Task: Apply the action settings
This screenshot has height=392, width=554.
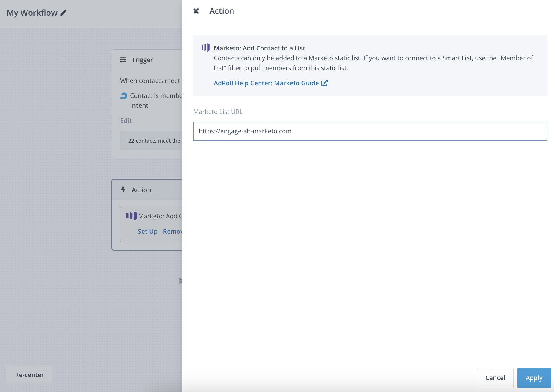Action: [x=534, y=378]
